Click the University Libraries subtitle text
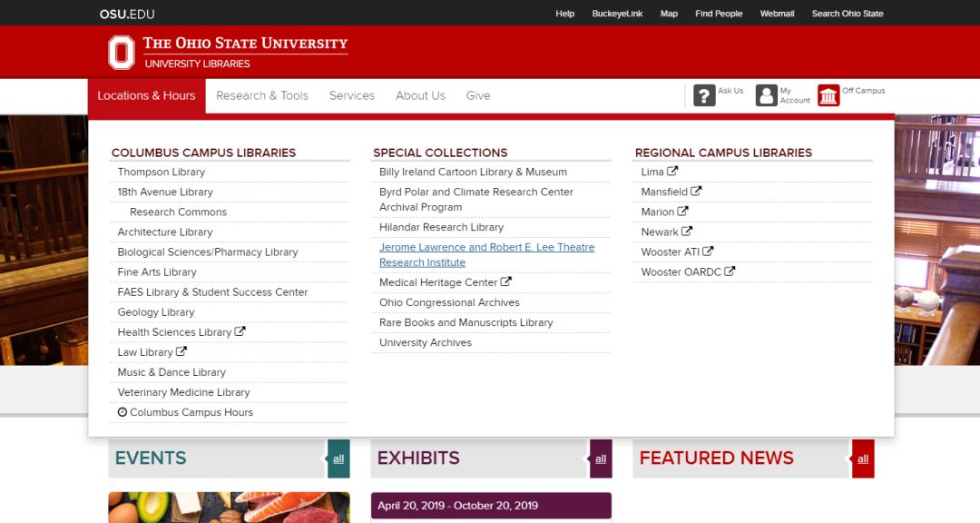Viewport: 980px width, 523px height. tap(198, 64)
